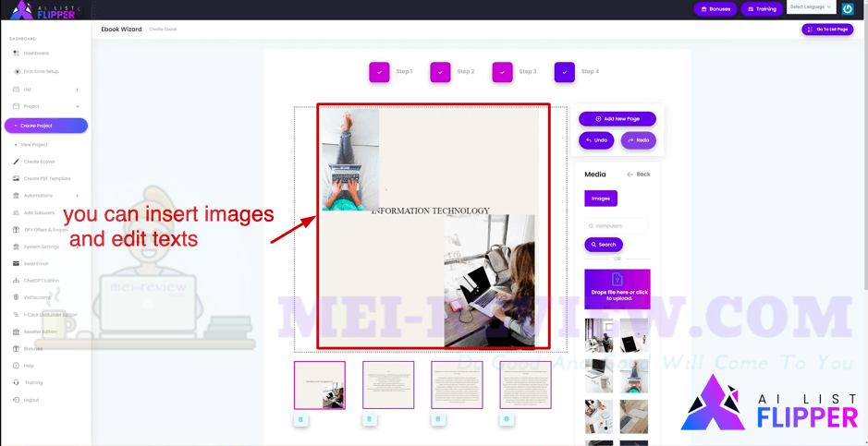This screenshot has width=868, height=446.
Task: Click the Bonuses sidebar gift icon
Action: click(x=16, y=349)
